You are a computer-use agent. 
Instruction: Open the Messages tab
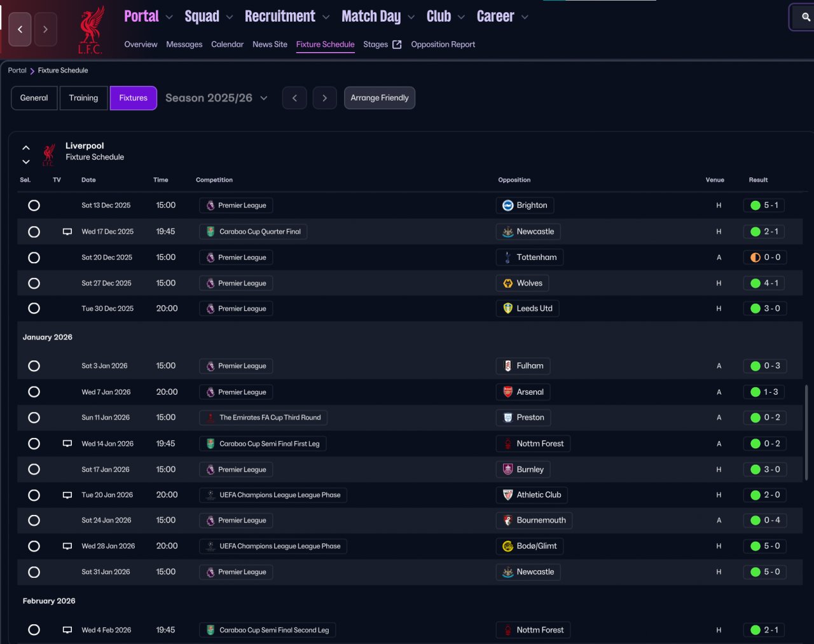tap(184, 45)
